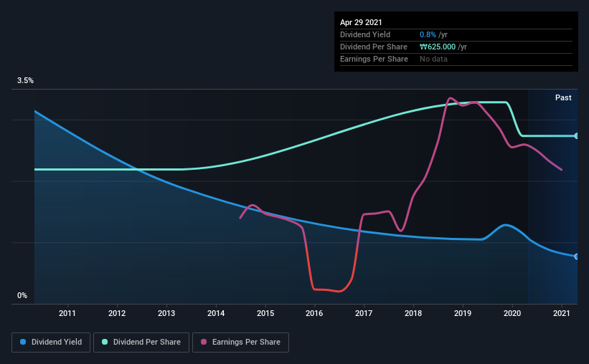This screenshot has height=364, width=589.
Task: Click the ₩625.000 Dividend Per Share value
Action: point(438,47)
